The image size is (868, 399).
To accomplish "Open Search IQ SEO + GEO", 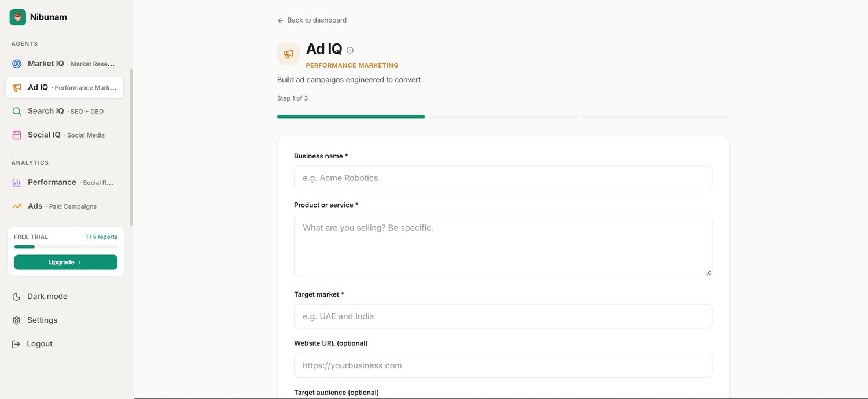I will click(64, 111).
